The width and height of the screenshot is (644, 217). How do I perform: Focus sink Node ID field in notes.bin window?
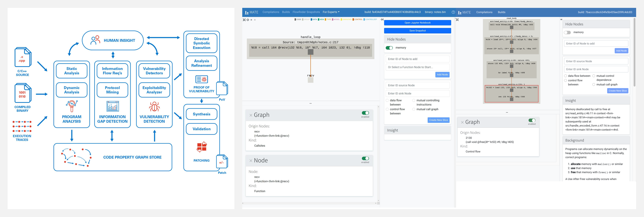click(x=418, y=93)
